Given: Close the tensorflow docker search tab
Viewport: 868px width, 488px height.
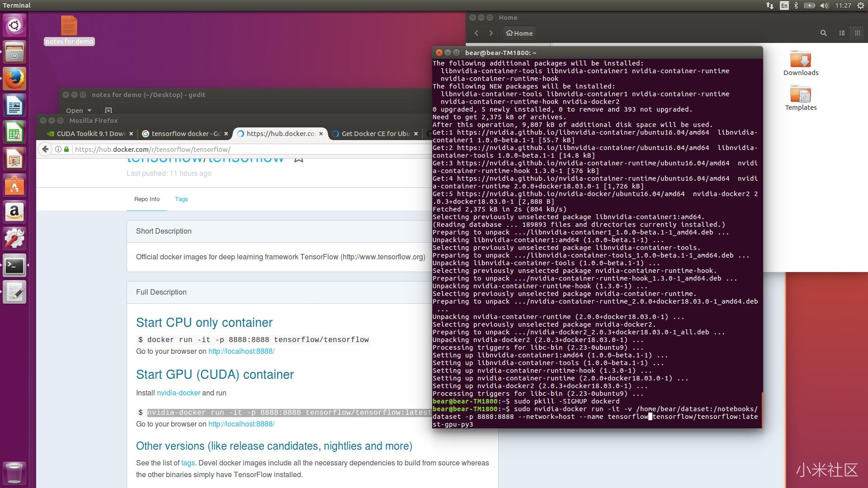Looking at the screenshot, I should 226,134.
